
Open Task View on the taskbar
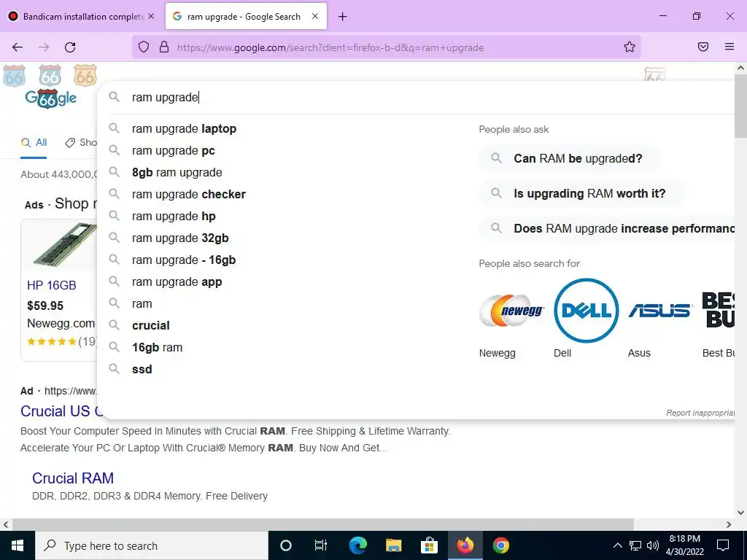click(321, 545)
